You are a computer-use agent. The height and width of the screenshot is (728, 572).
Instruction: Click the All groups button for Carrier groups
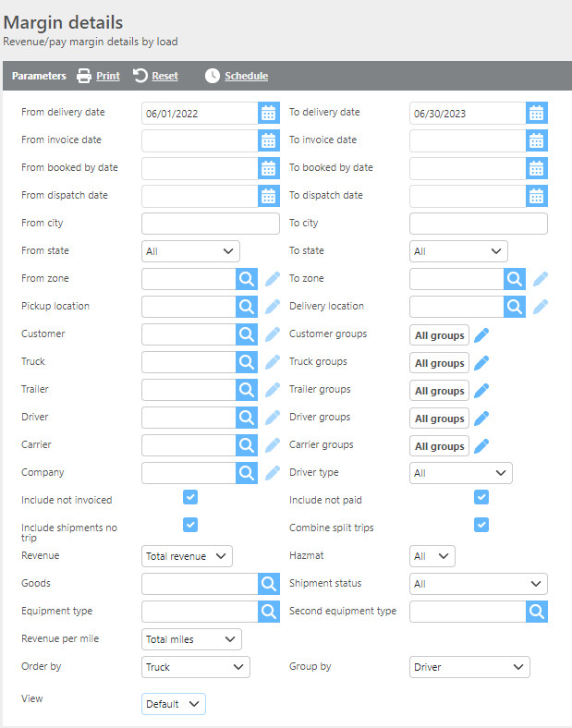439,446
